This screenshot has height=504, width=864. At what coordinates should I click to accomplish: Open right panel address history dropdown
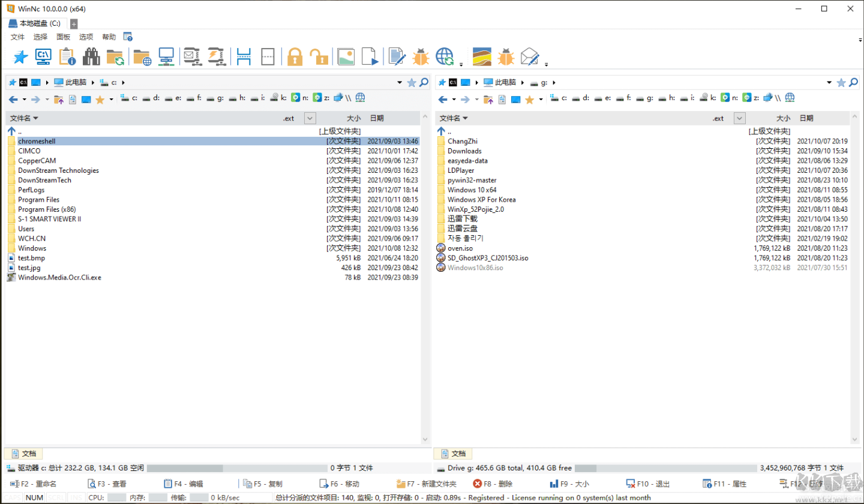(830, 83)
